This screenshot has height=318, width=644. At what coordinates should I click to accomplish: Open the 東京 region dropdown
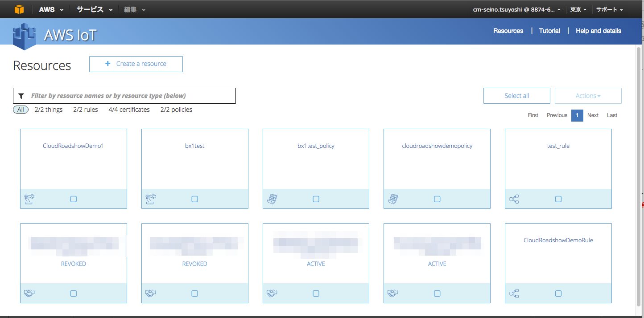pos(578,9)
